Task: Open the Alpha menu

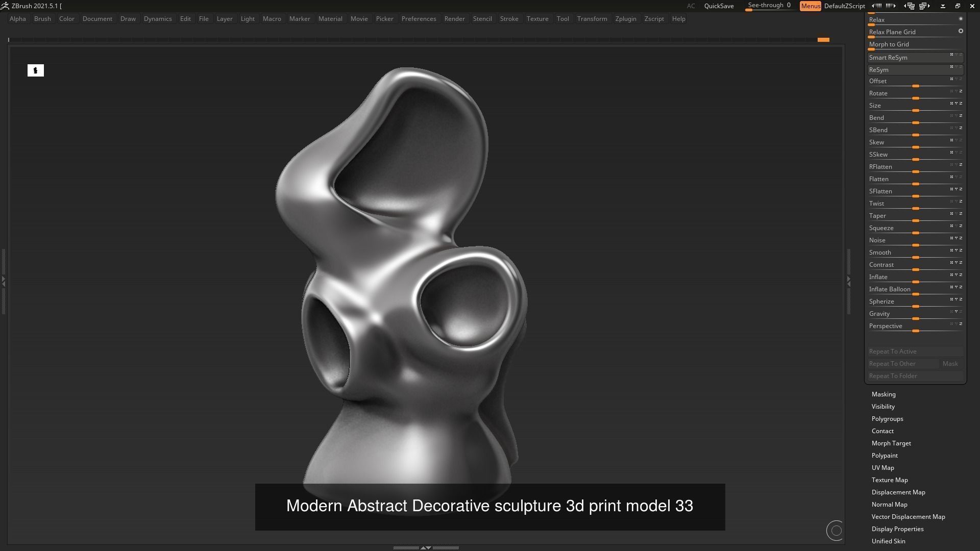Action: click(17, 19)
